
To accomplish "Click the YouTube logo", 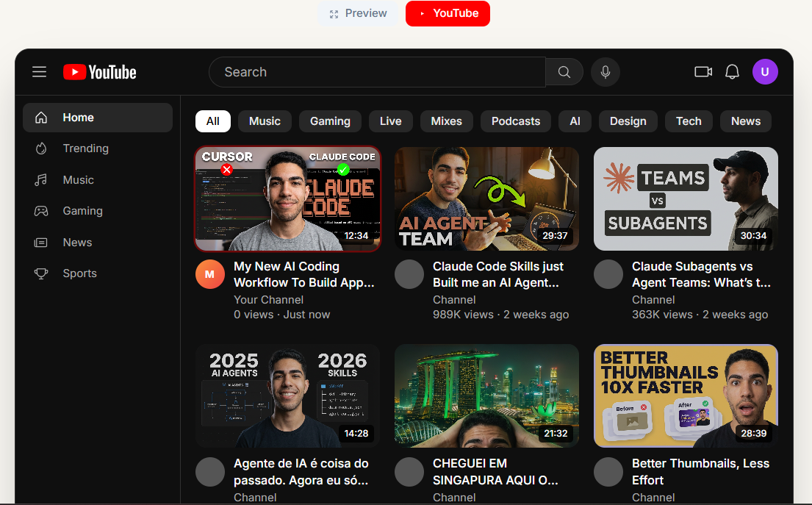I will (99, 71).
